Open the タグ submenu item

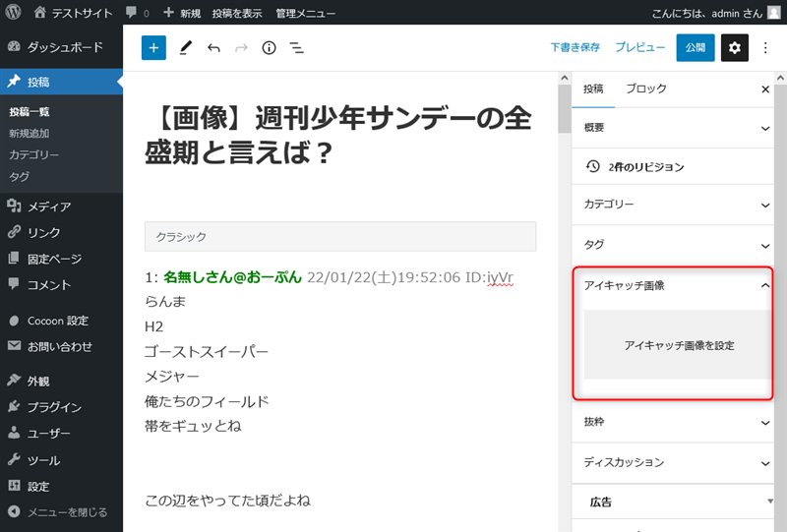pyautogui.click(x=19, y=177)
